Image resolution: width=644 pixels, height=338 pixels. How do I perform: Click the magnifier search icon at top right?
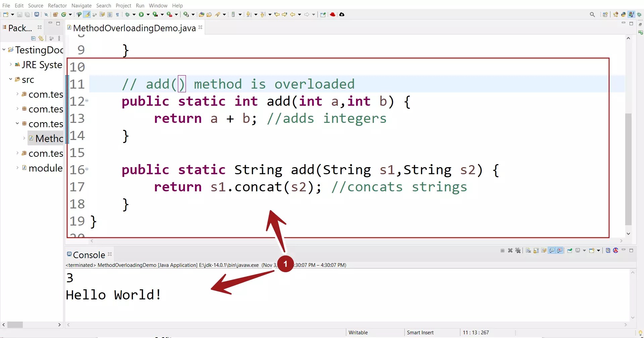592,14
